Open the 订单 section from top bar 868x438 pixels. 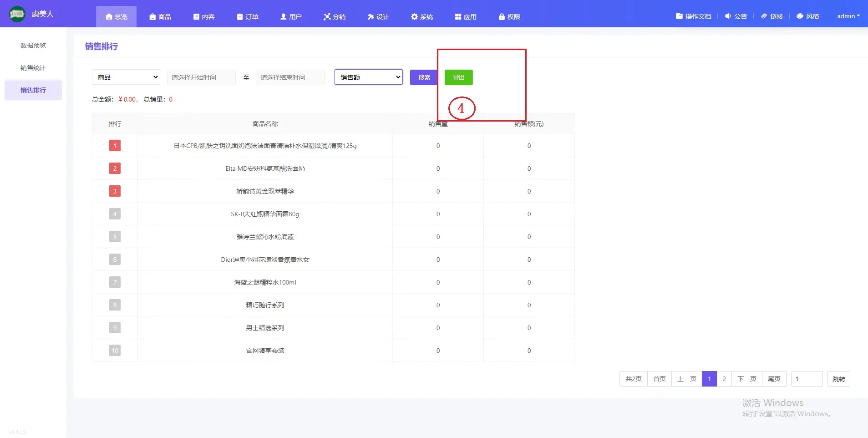[248, 17]
